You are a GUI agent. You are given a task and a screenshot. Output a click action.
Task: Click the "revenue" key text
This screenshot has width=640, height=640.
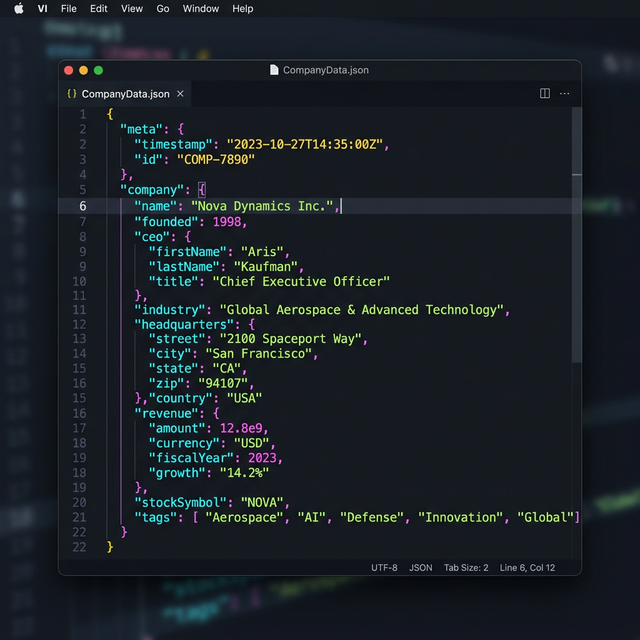pyautogui.click(x=169, y=413)
